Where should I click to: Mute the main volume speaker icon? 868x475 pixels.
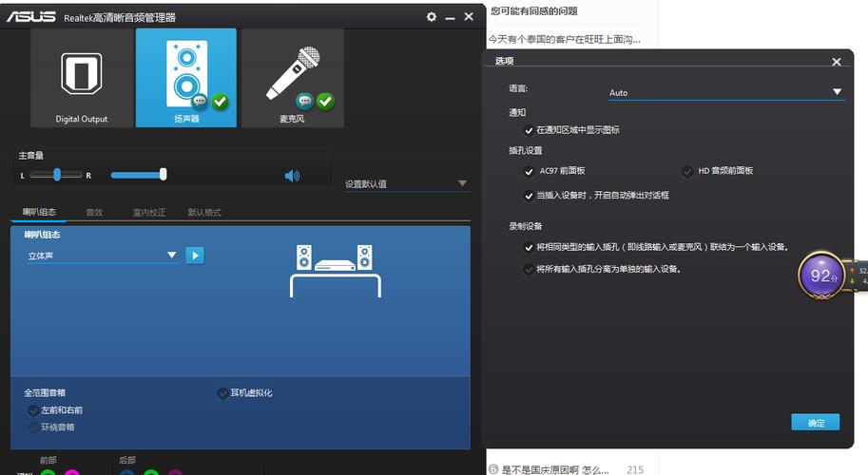pos(292,176)
